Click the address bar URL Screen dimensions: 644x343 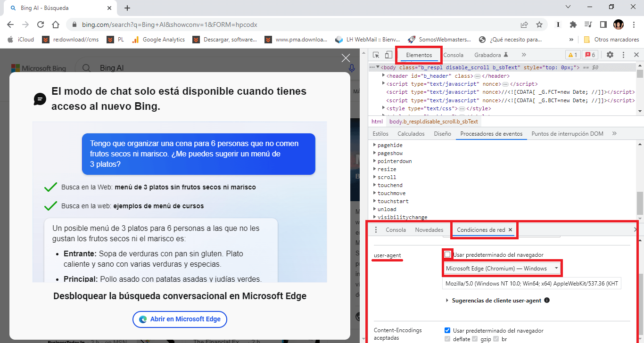169,24
